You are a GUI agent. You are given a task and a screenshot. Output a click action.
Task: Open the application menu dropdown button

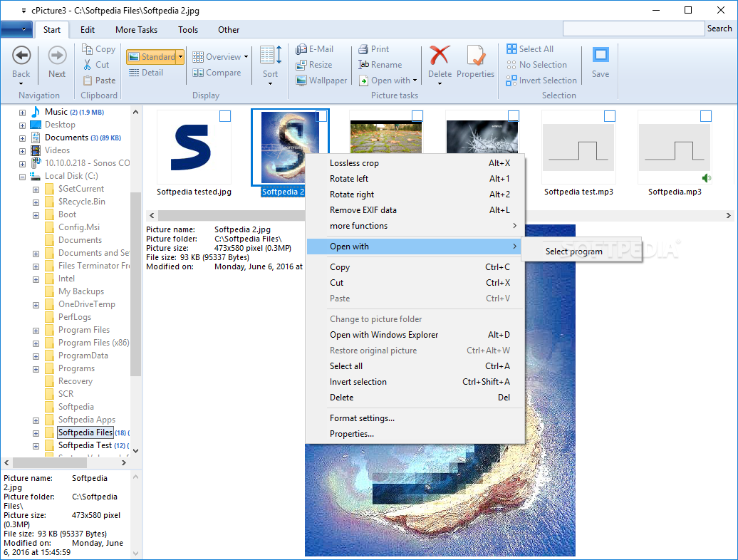[x=16, y=29]
